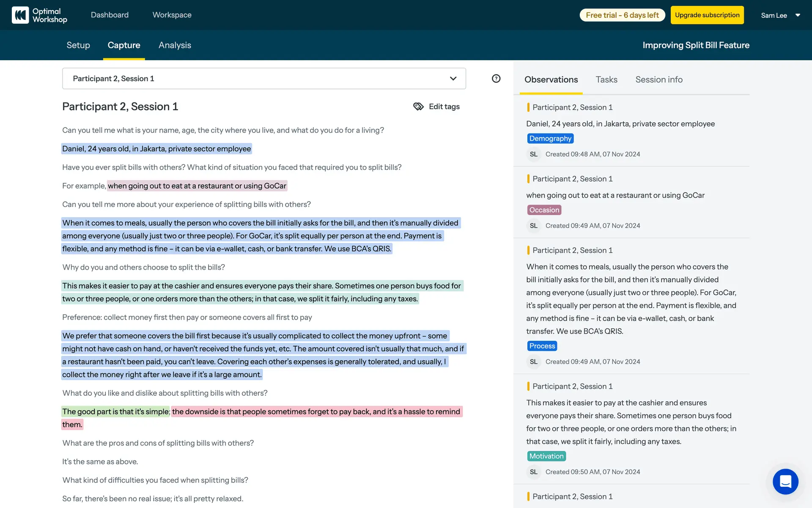Open the help question mark icon
The image size is (812, 508).
point(496,78)
